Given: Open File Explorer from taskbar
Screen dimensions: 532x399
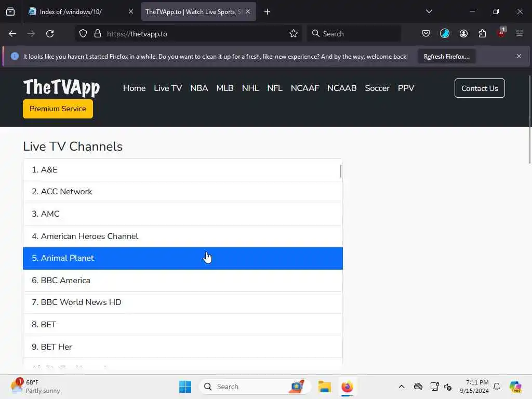Looking at the screenshot, I should click(324, 387).
